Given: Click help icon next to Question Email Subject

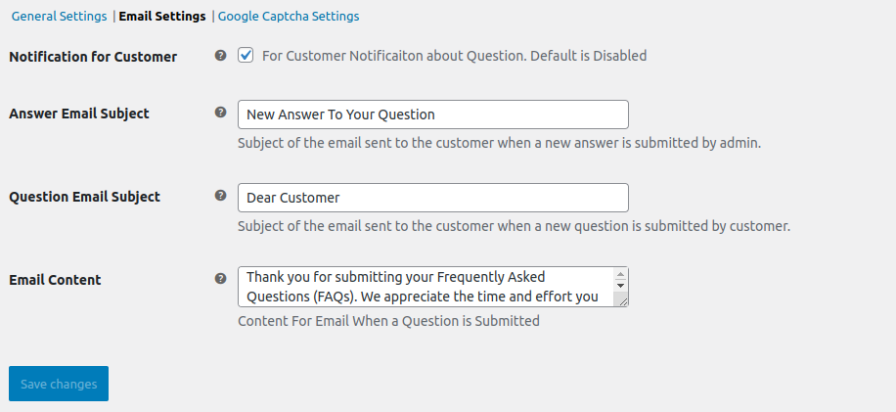Looking at the screenshot, I should click(x=220, y=196).
